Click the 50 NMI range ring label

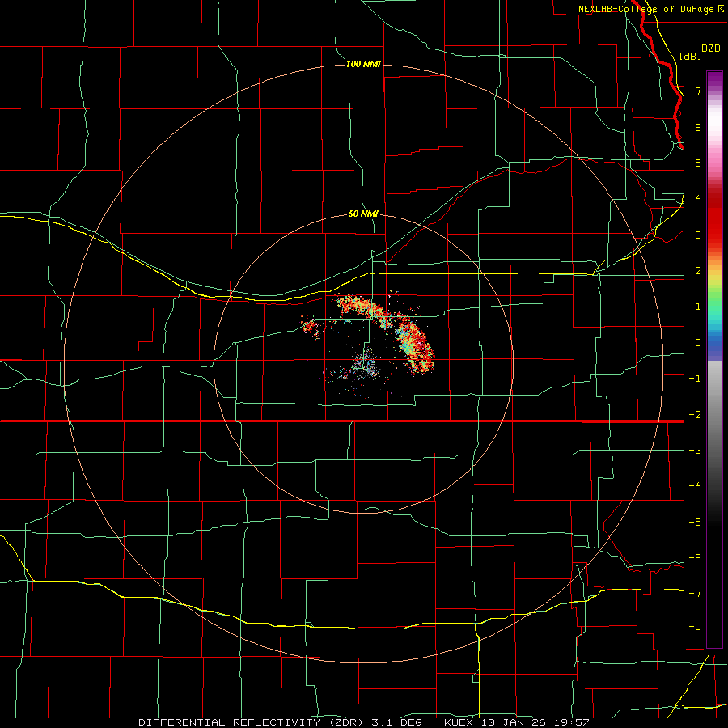[363, 214]
